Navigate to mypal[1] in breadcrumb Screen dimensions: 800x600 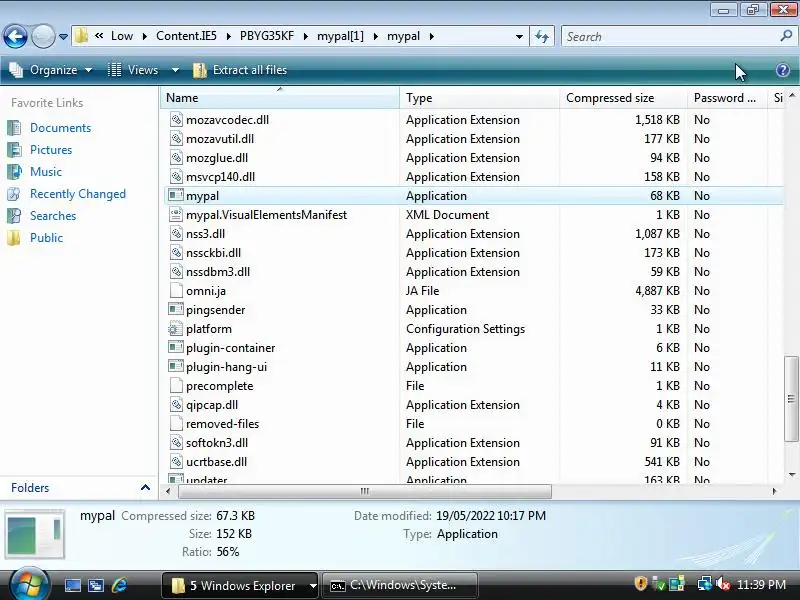(340, 36)
